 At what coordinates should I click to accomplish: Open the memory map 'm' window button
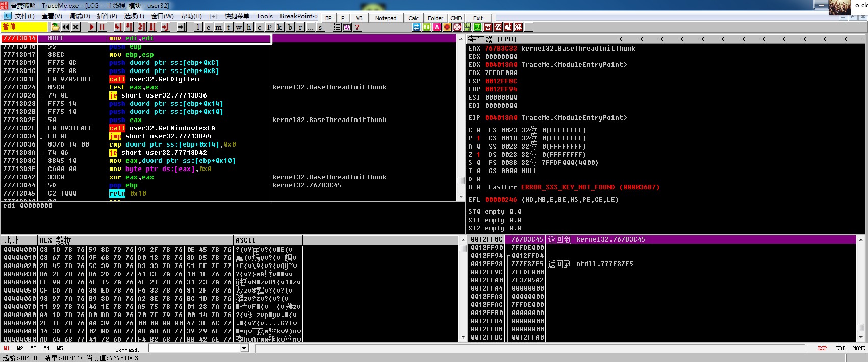[x=218, y=27]
